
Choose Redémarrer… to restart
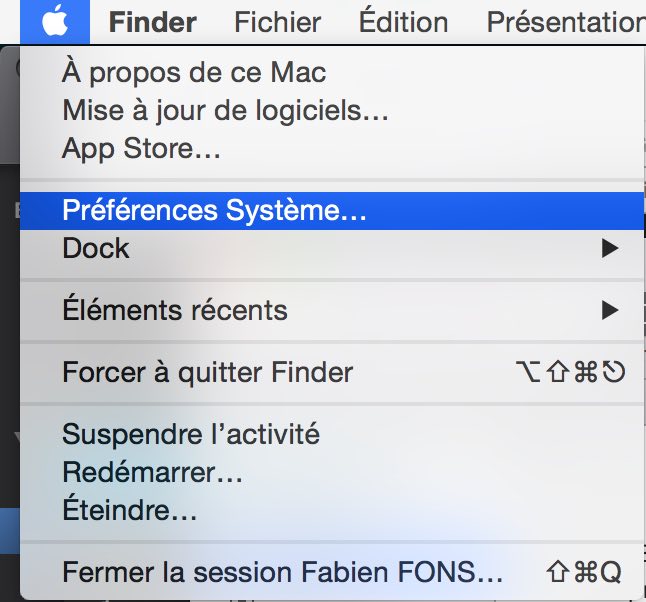tap(152, 472)
